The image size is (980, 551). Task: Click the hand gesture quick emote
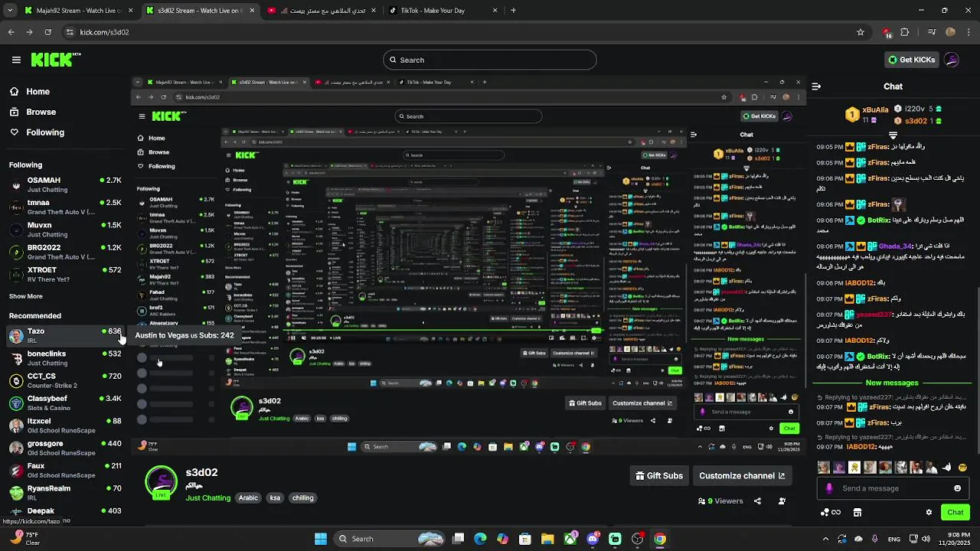pyautogui.click(x=947, y=467)
